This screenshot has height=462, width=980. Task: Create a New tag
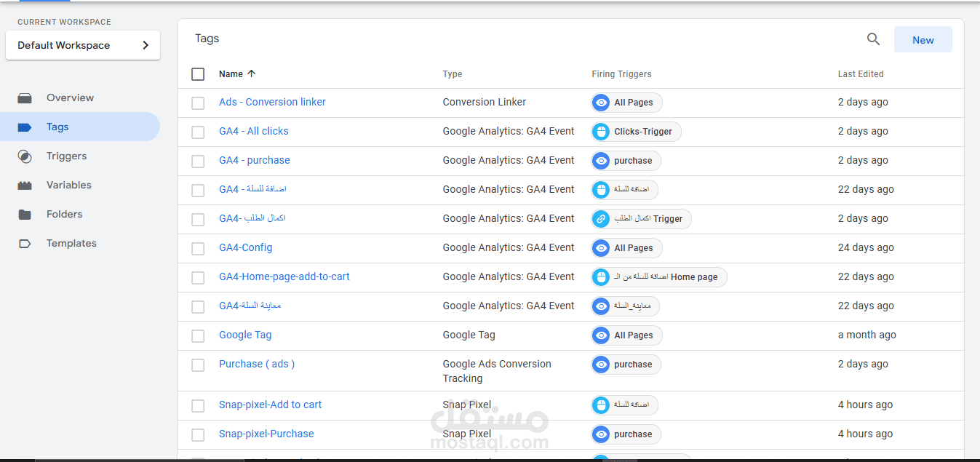click(x=923, y=40)
